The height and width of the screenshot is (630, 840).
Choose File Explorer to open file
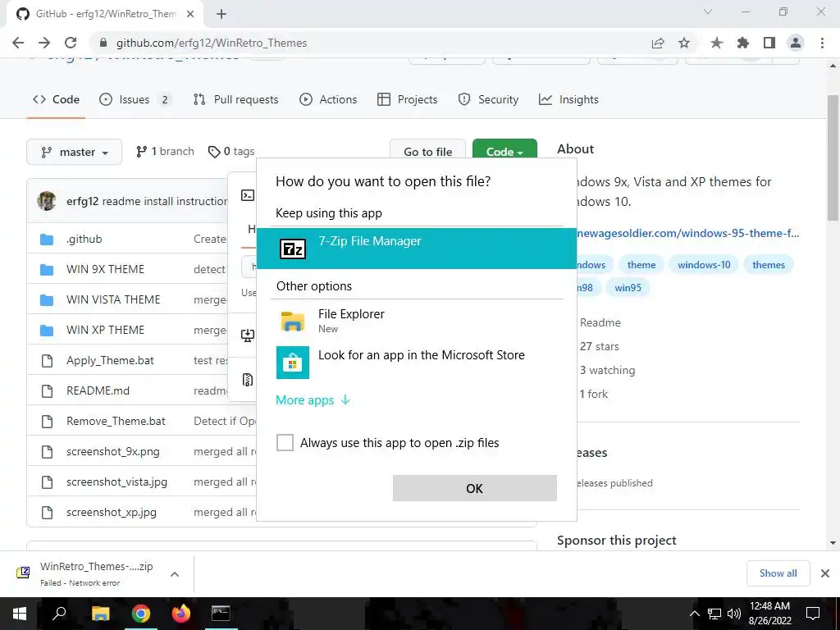click(416, 321)
